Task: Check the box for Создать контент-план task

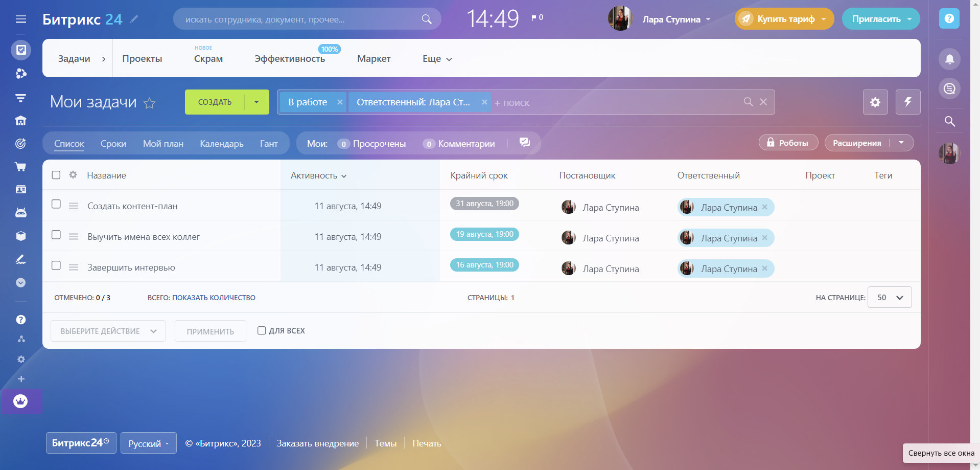Action: click(x=56, y=204)
